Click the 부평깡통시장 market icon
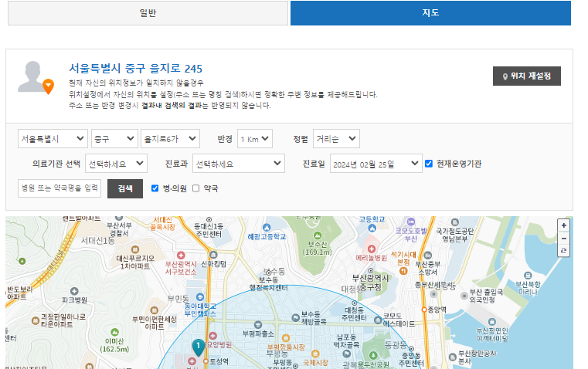This screenshot has width=588, height=369. (286, 338)
